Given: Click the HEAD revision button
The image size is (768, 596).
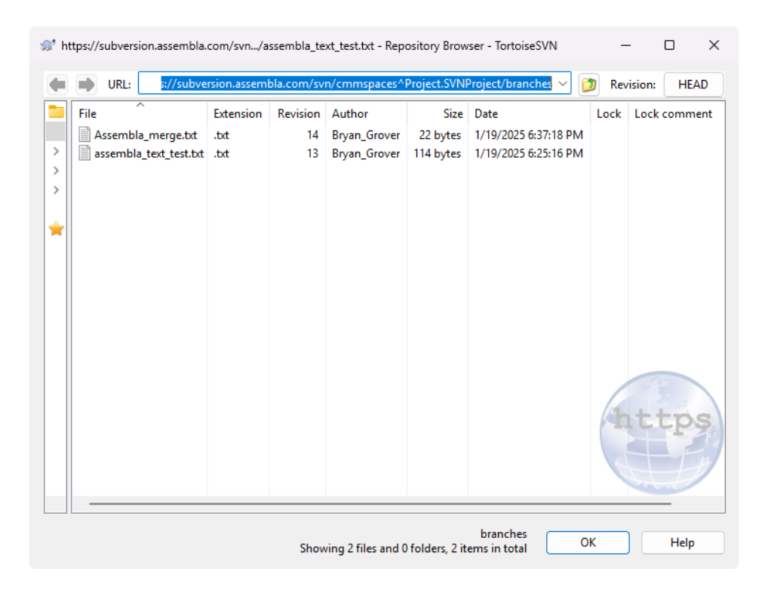Looking at the screenshot, I should 692,85.
